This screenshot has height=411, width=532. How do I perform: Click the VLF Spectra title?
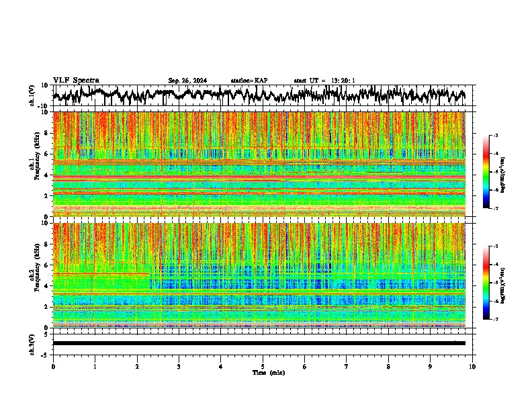pyautogui.click(x=76, y=81)
